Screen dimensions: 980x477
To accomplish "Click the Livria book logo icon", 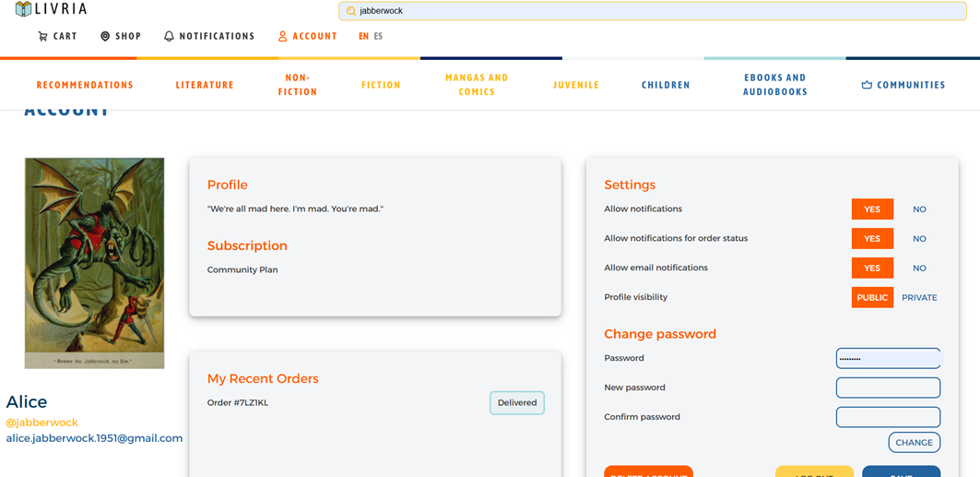I will pos(23,8).
